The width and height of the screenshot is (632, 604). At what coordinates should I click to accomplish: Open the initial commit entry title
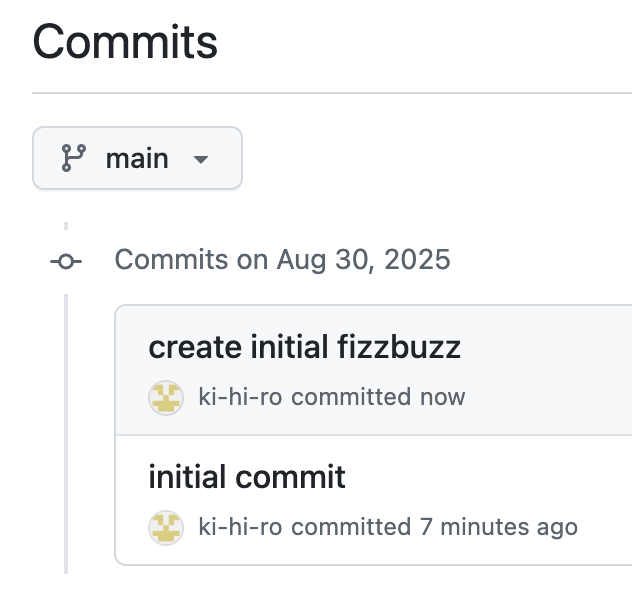point(247,477)
